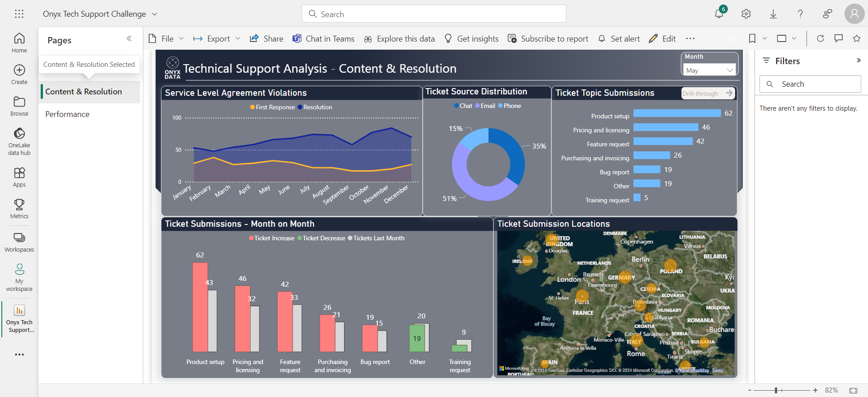The width and height of the screenshot is (868, 397).
Task: Open Metrics in left navigation
Action: click(x=19, y=209)
